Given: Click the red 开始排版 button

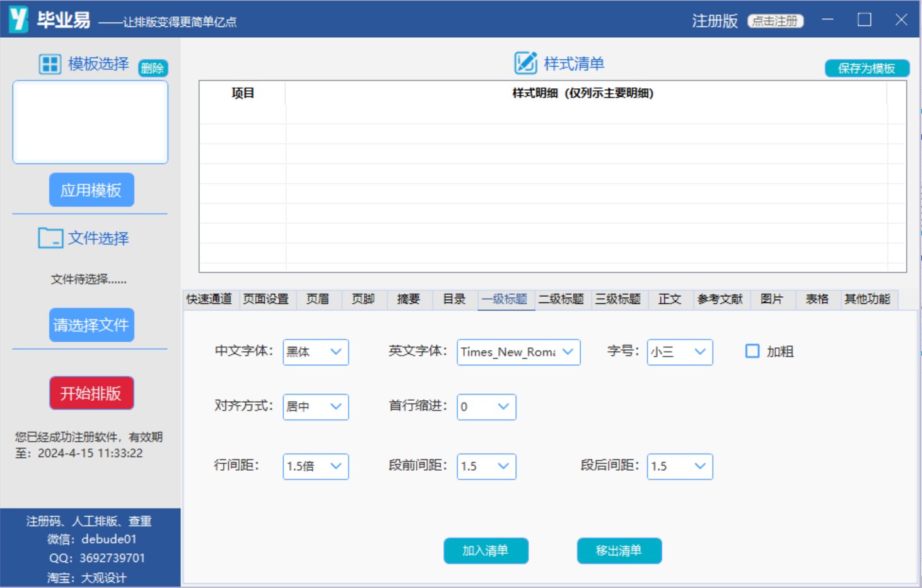Looking at the screenshot, I should (91, 393).
